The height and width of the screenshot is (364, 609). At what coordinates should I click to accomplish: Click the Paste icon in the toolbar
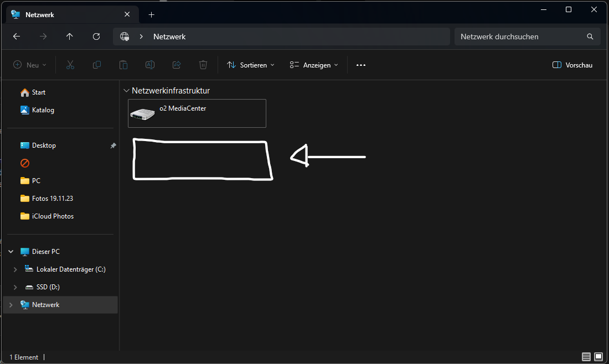123,65
